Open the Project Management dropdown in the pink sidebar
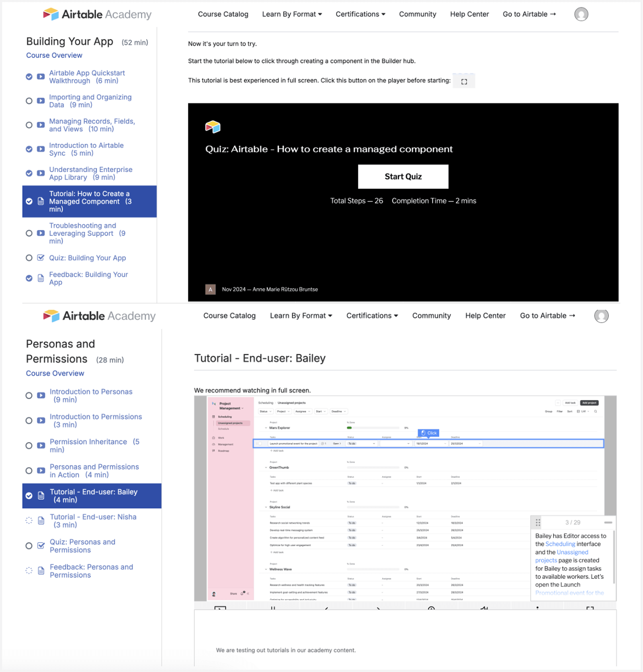Image resolution: width=643 pixels, height=672 pixels. (231, 406)
